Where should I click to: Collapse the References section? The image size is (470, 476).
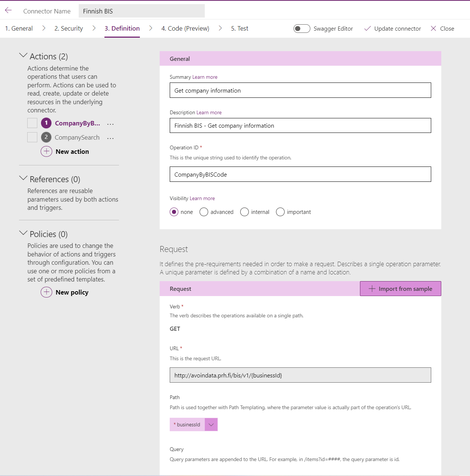(x=23, y=178)
